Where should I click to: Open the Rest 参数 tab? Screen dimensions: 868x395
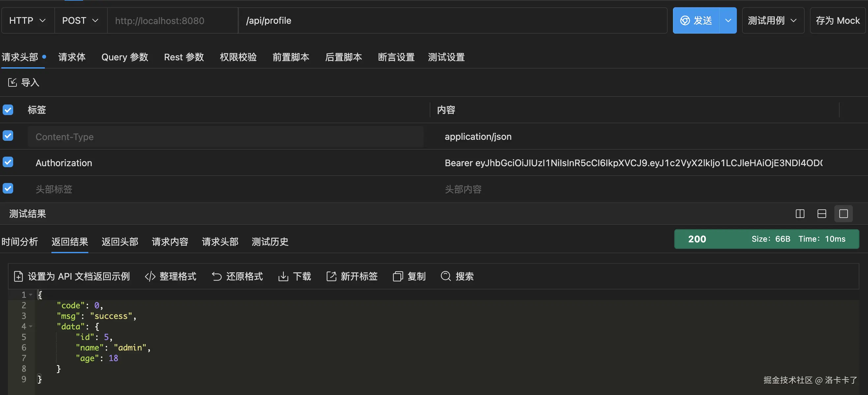click(x=184, y=57)
